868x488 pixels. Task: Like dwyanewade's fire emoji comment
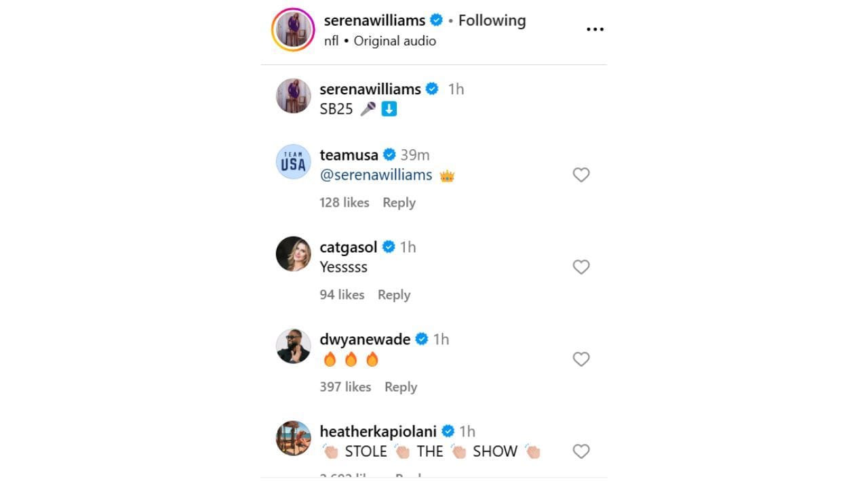[581, 359]
